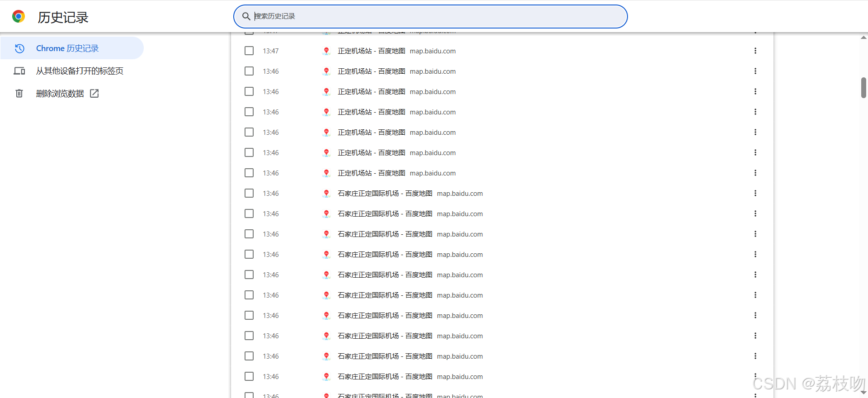Open three-dot menu of last 正定机场站 row
The width and height of the screenshot is (868, 398).
pos(755,173)
